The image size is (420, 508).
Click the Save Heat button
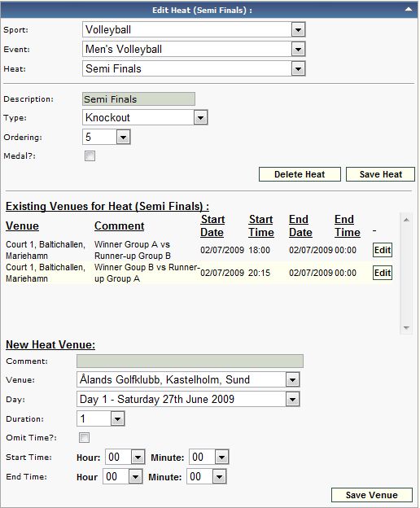tap(380, 174)
